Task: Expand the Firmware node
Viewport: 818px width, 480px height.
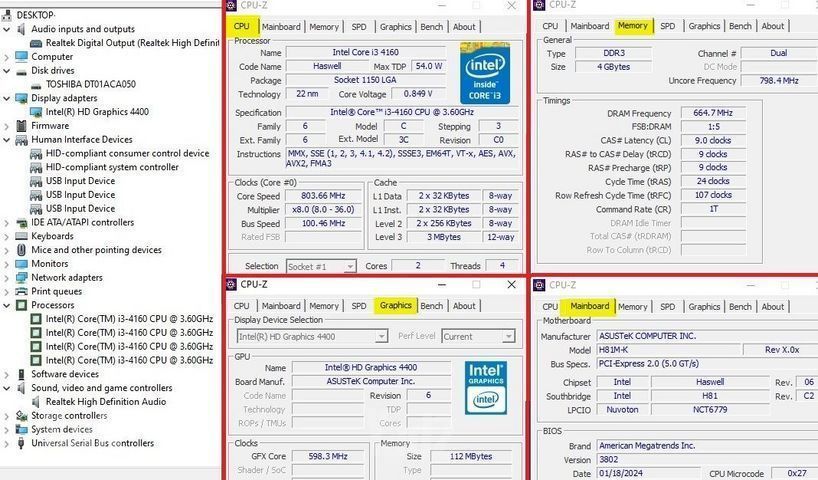Action: (7, 126)
